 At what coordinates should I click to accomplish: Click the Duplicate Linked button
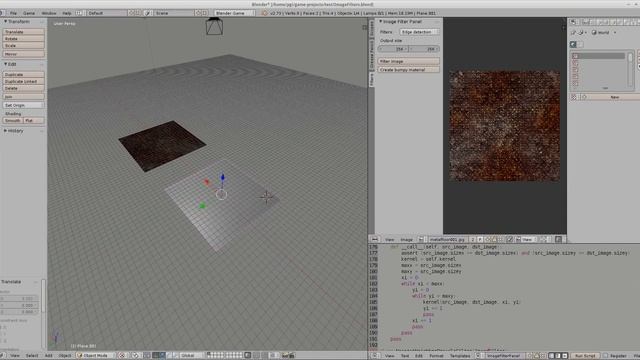23,81
